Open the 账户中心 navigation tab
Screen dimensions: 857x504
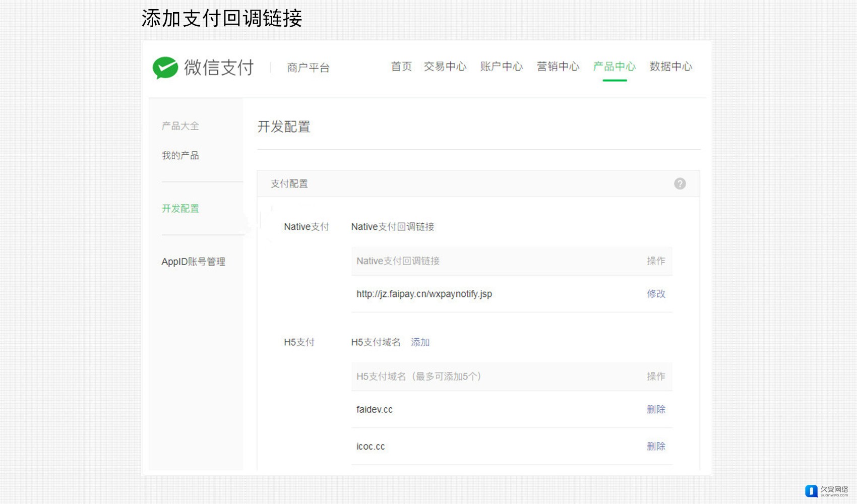(501, 67)
